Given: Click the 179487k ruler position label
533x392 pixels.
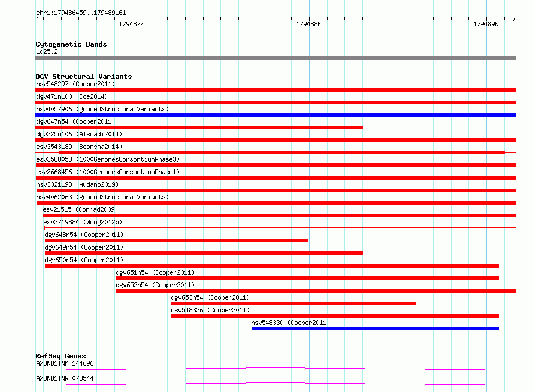Looking at the screenshot, I should tap(131, 24).
